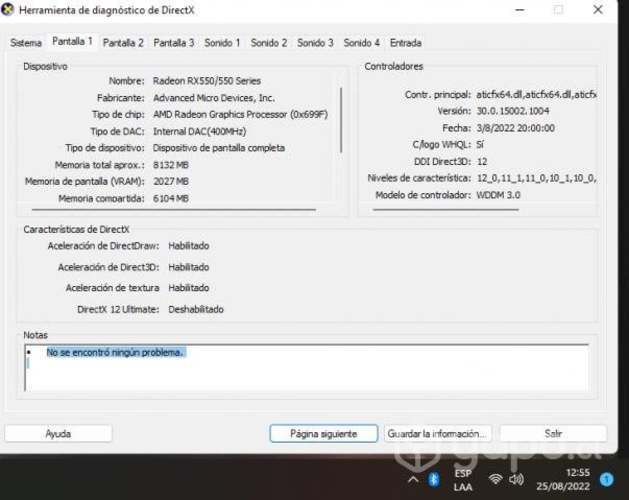Viewport: 629px width, 500px height.
Task: Click the Ayuda button
Action: (x=58, y=433)
